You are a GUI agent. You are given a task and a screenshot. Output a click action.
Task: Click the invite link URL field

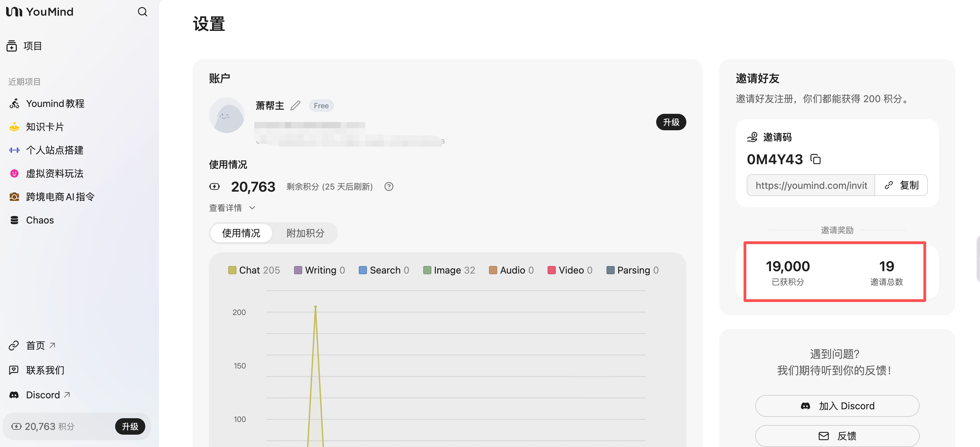coord(811,185)
